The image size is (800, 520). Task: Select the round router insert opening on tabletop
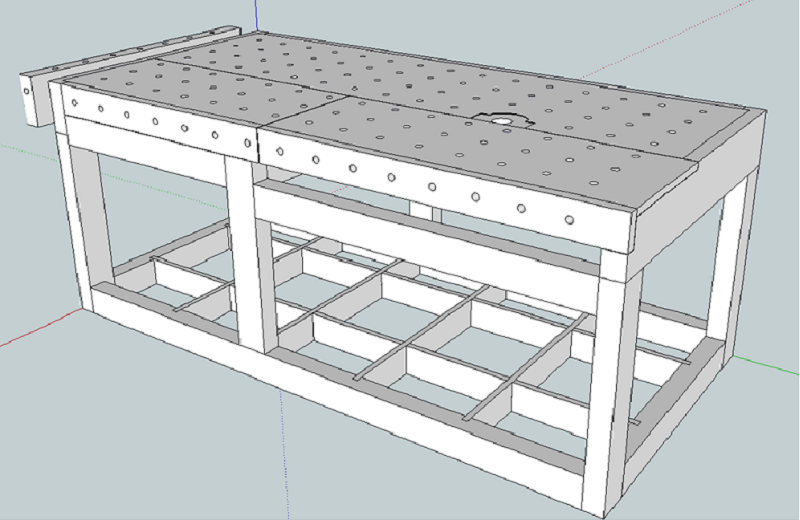(x=502, y=120)
